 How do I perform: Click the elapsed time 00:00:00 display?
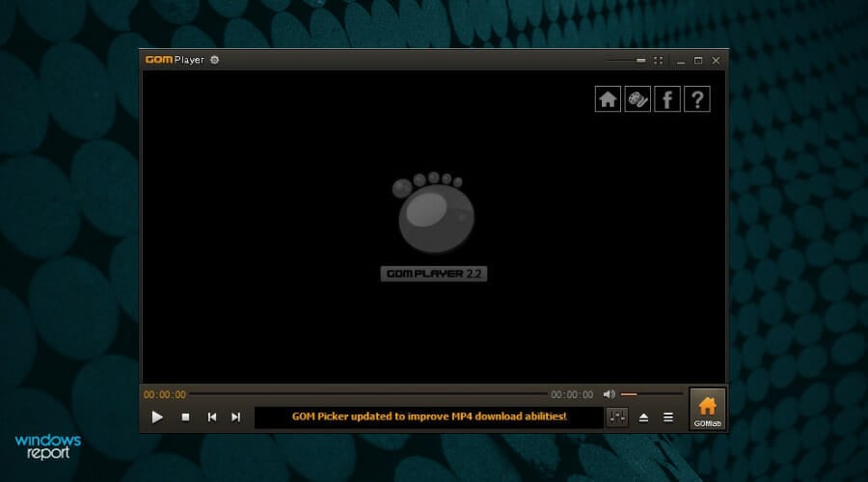[165, 394]
